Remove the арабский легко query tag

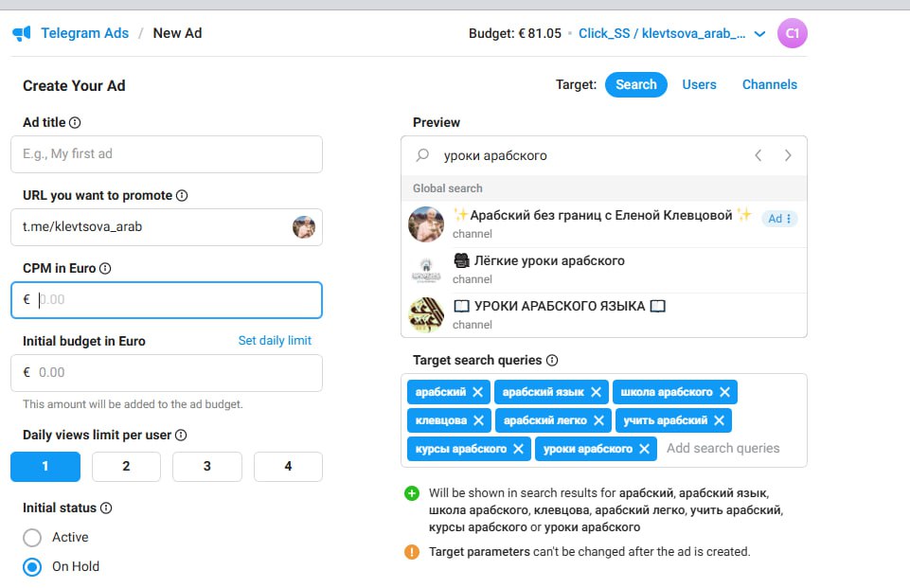(x=598, y=420)
